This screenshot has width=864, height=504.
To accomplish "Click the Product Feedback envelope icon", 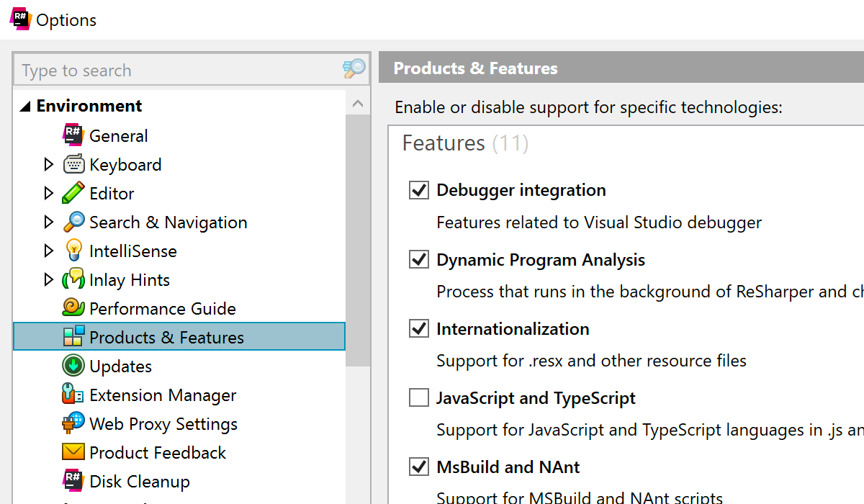I will (73, 452).
